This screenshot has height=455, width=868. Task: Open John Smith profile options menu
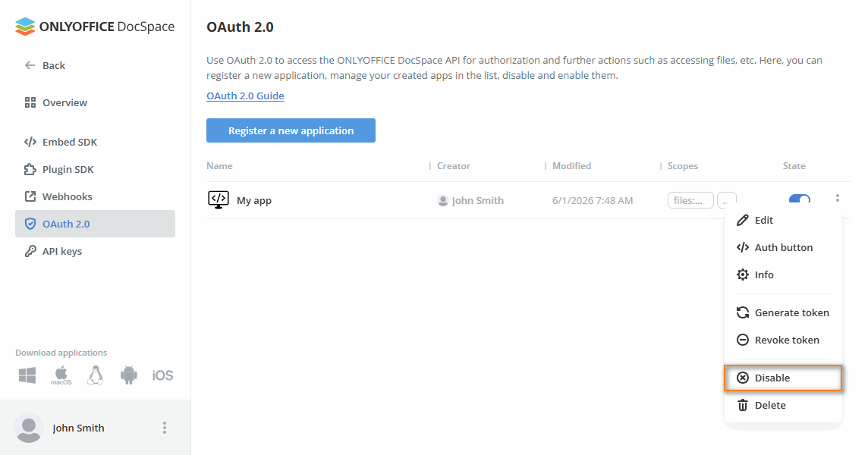(x=165, y=428)
